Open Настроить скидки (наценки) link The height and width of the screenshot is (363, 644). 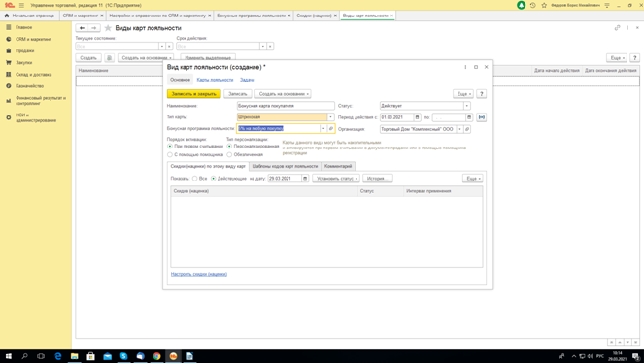point(199,274)
